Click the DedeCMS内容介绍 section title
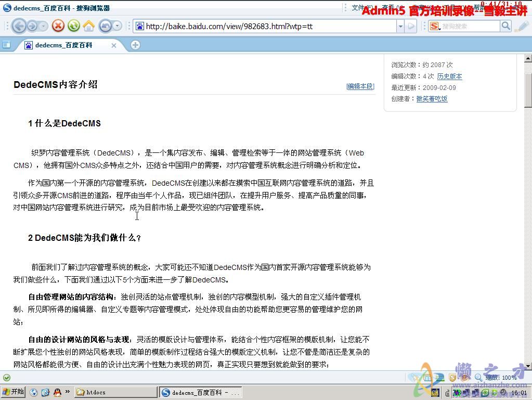532x400 pixels. point(55,84)
